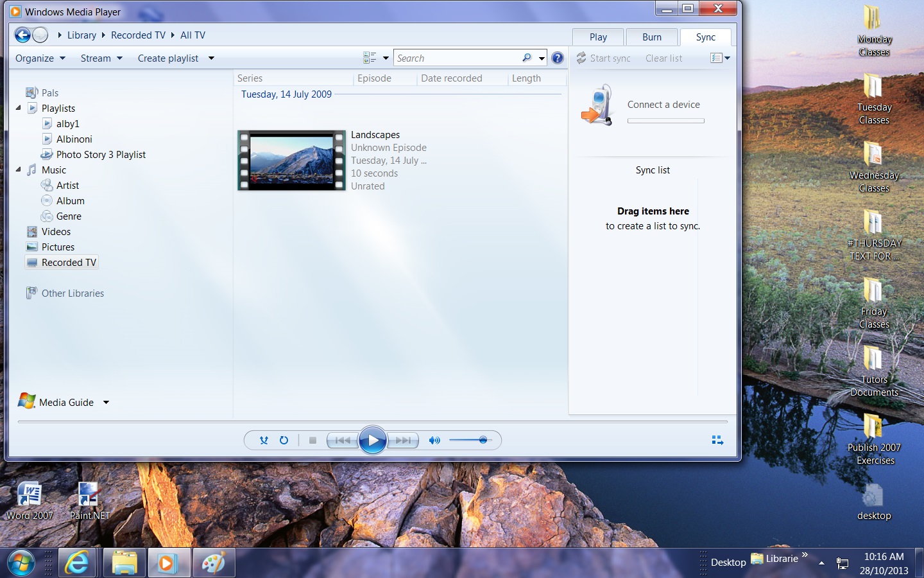Switch to Now Playing view icon
This screenshot has width=924, height=578.
click(717, 441)
